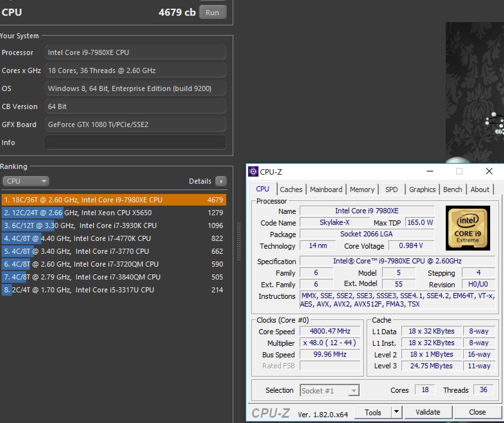The image size is (504, 423).
Task: Click the Technology value 14 nm
Action: [x=318, y=246]
